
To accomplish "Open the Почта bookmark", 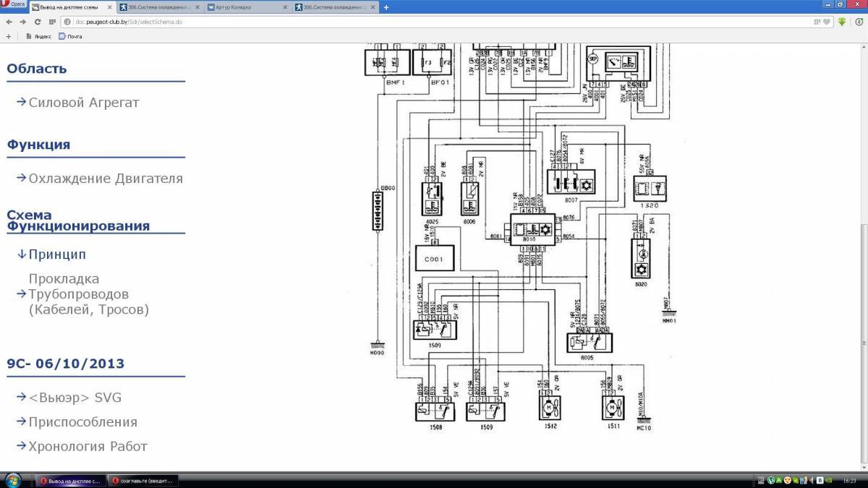I will [71, 36].
